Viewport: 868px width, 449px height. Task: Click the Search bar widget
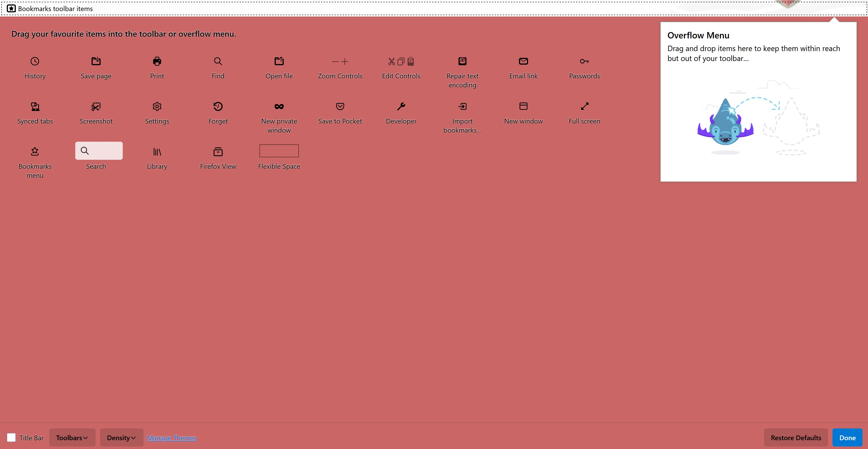point(99,150)
